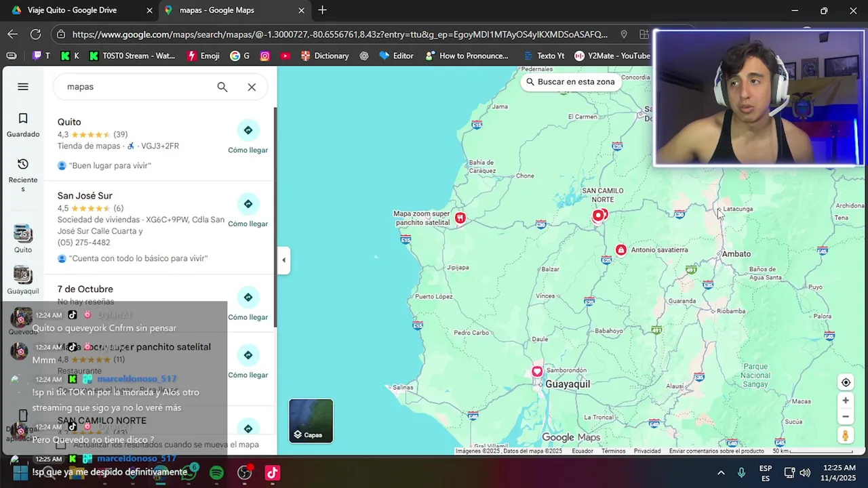Open the 7 de Octubre result
This screenshot has width=868, height=488.
(85, 289)
